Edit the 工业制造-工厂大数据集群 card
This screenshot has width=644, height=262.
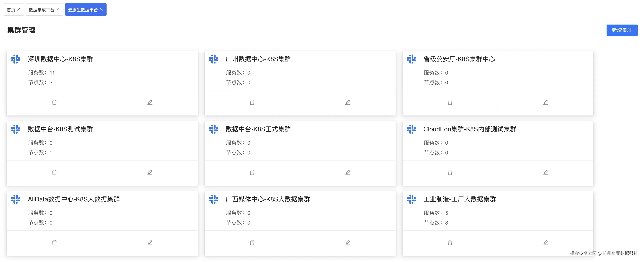546,243
